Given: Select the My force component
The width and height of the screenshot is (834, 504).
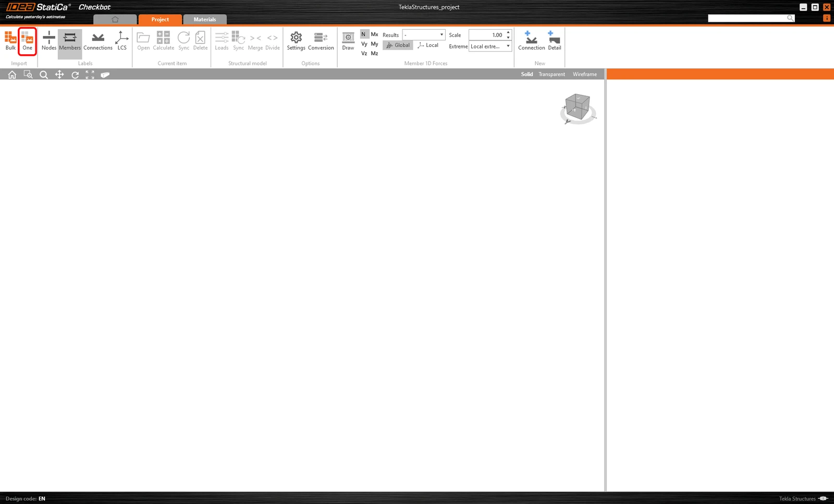Looking at the screenshot, I should click(x=374, y=44).
